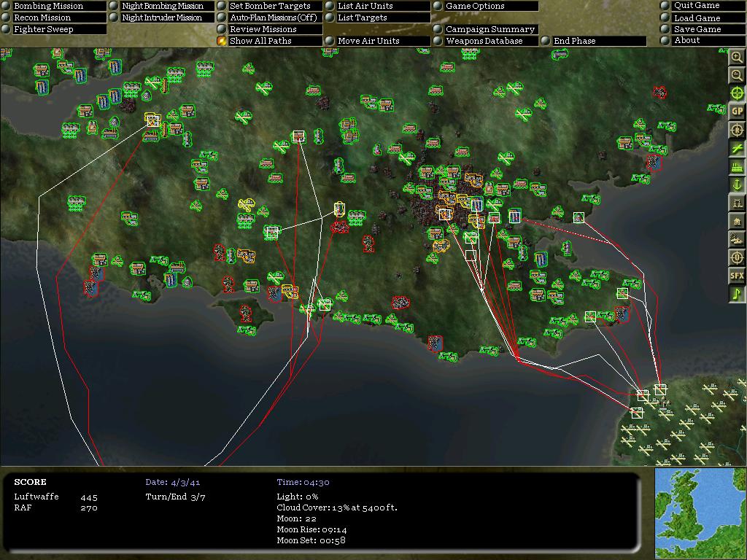Select red-outlined target on Isle of Wight

coord(246,313)
